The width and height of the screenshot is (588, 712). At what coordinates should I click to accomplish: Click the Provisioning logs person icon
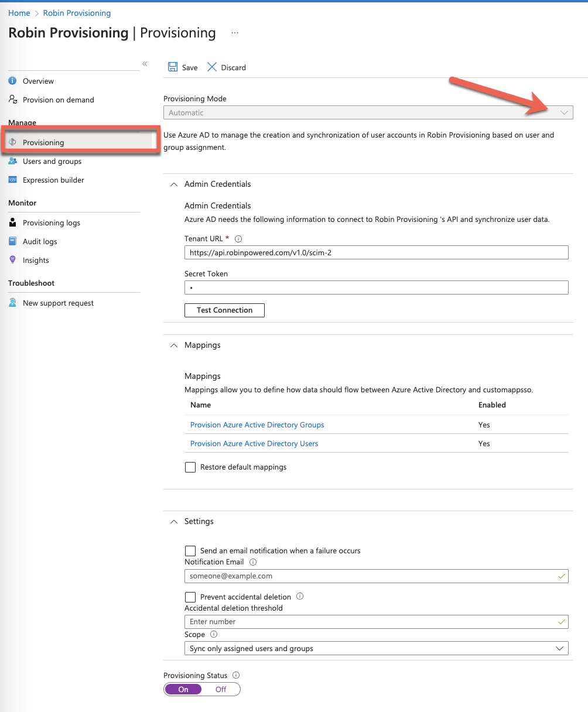coord(12,222)
